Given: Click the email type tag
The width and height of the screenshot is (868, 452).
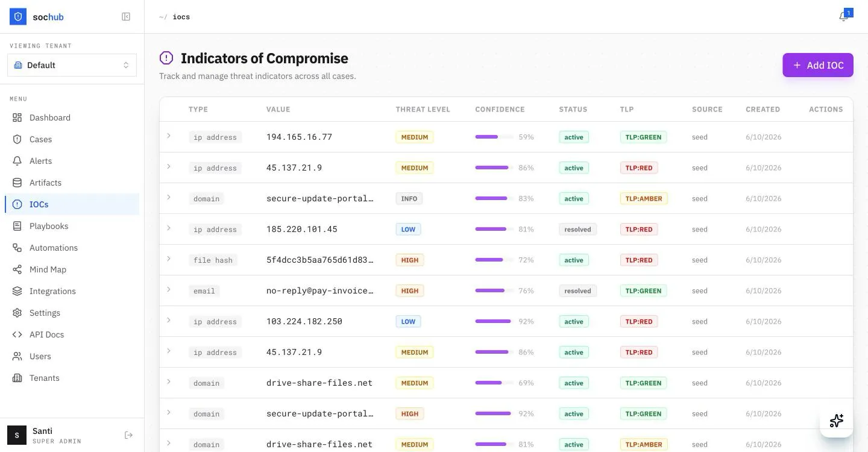Looking at the screenshot, I should coord(204,291).
